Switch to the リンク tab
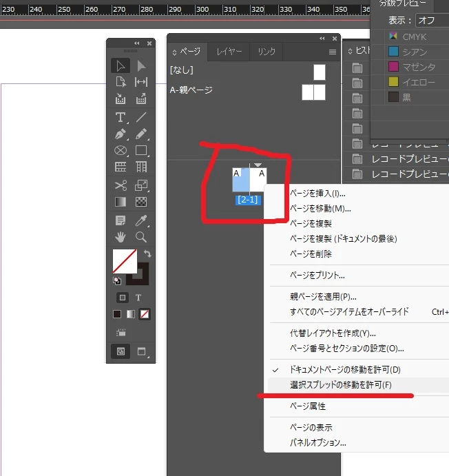 (x=267, y=52)
